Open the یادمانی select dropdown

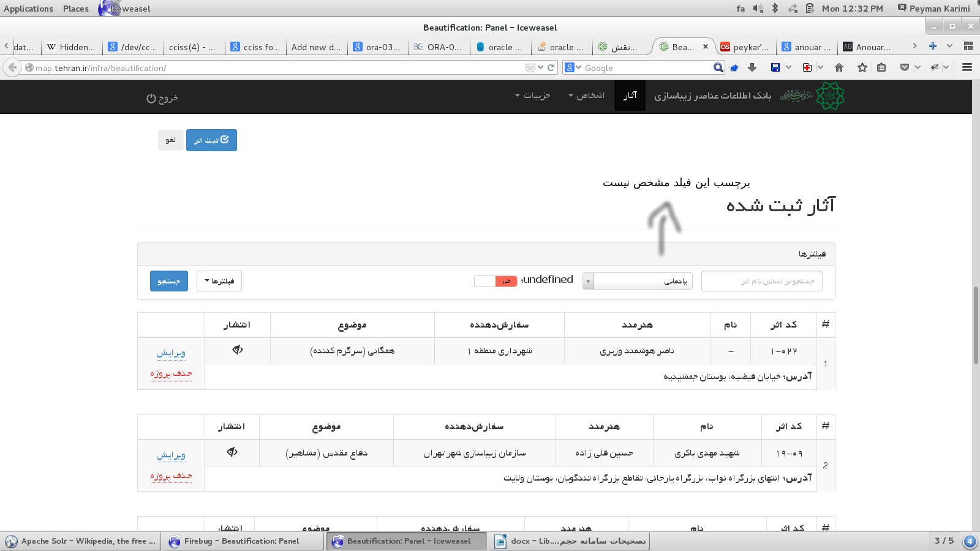[x=637, y=281]
